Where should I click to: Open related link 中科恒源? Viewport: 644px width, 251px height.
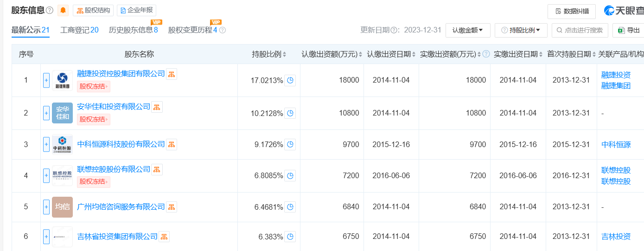tap(616, 144)
